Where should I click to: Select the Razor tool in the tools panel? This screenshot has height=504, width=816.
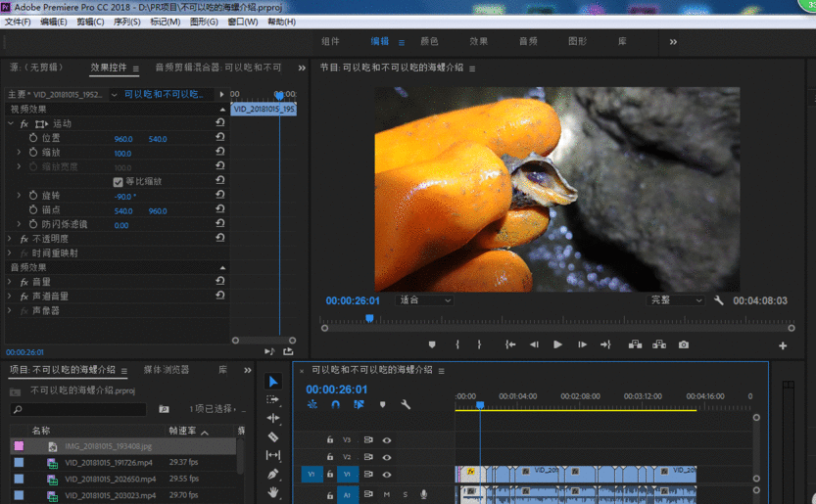273,437
